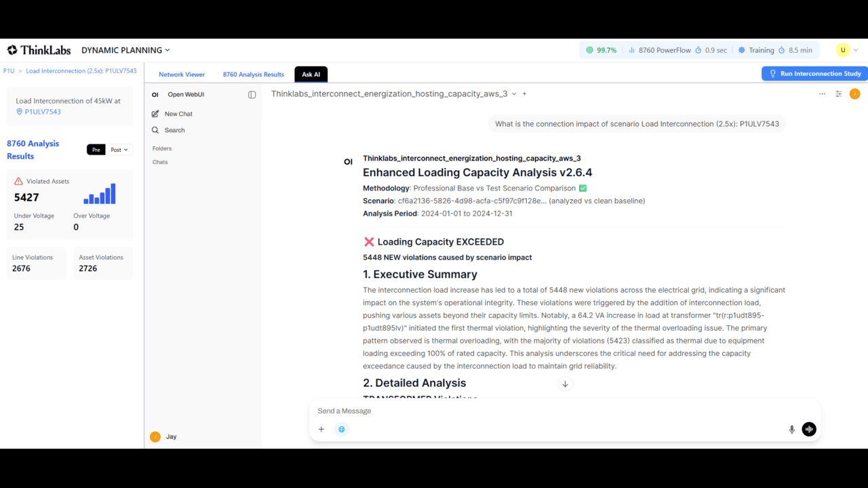The image size is (868, 488).
Task: Click the microphone dictation icon
Action: pyautogui.click(x=791, y=429)
